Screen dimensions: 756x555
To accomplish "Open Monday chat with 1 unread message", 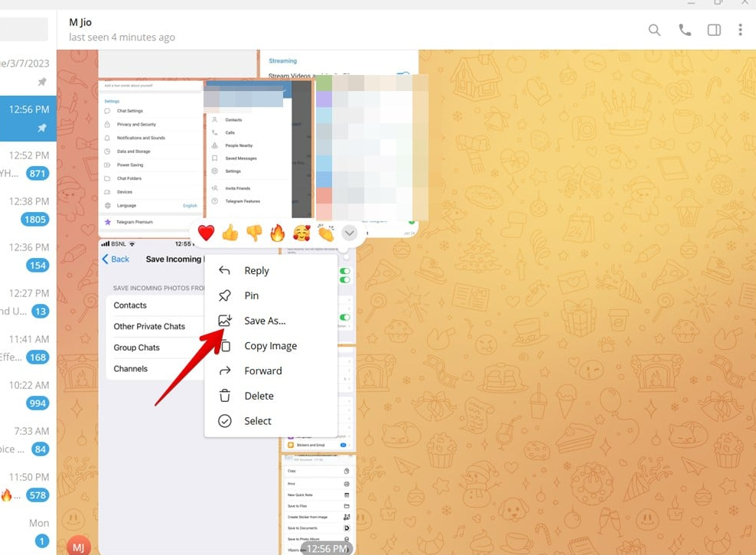I will (x=28, y=532).
